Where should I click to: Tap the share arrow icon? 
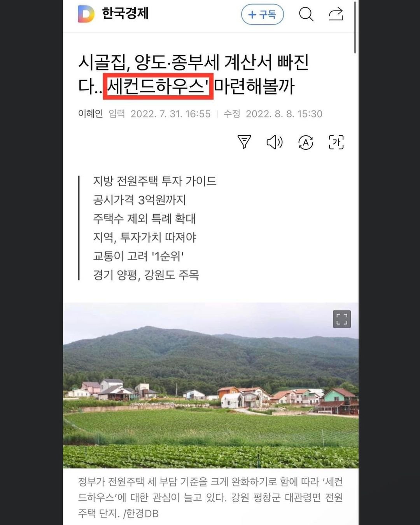coord(336,14)
